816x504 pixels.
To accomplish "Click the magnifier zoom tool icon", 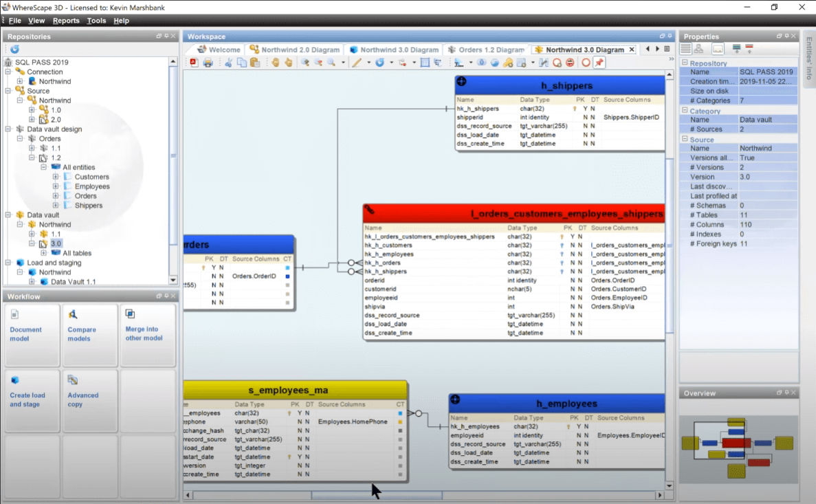I will tap(331, 63).
